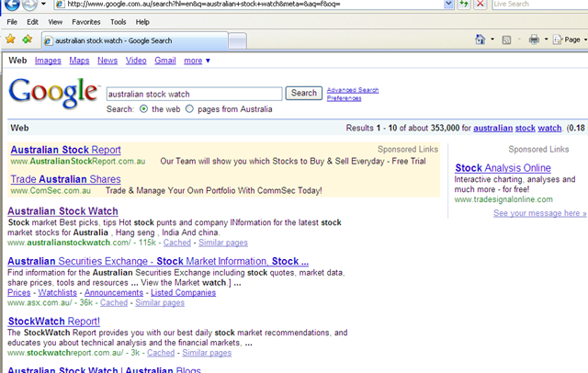Open the Tools menu
This screenshot has width=588, height=373.
point(119,22)
